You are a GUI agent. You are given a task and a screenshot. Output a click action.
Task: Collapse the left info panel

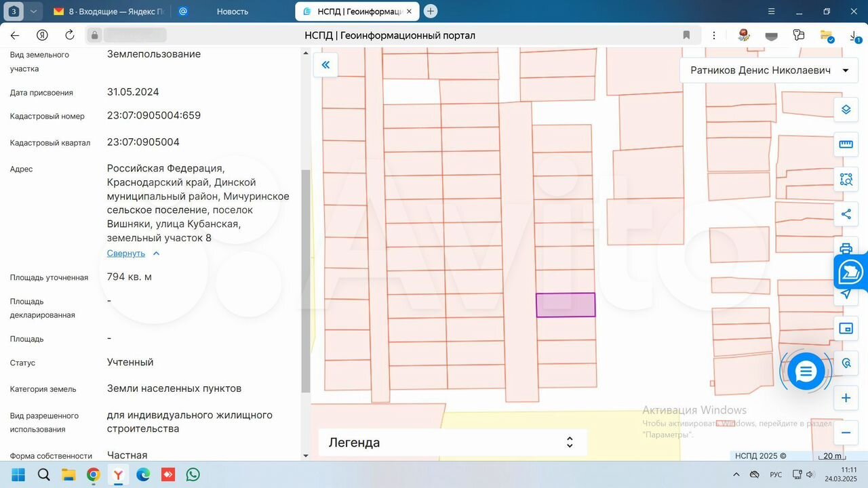coord(325,65)
